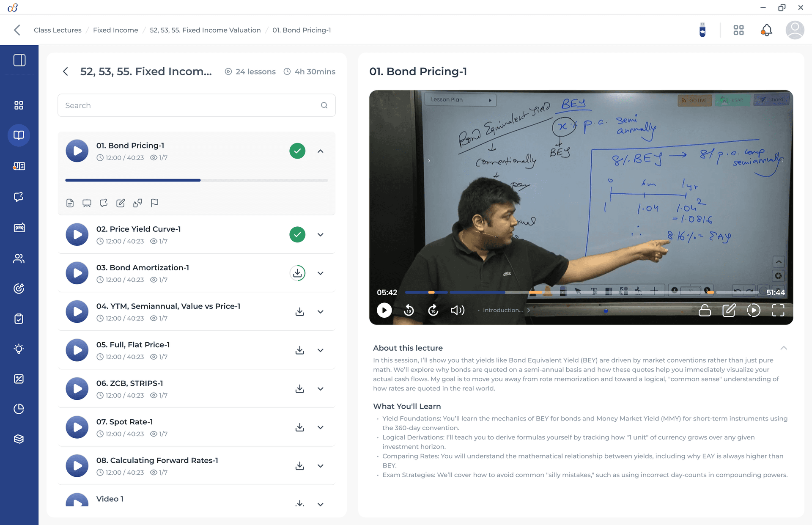The height and width of the screenshot is (525, 812).
Task: Select the lightbulb icon in left sidebar
Action: [x=19, y=349]
